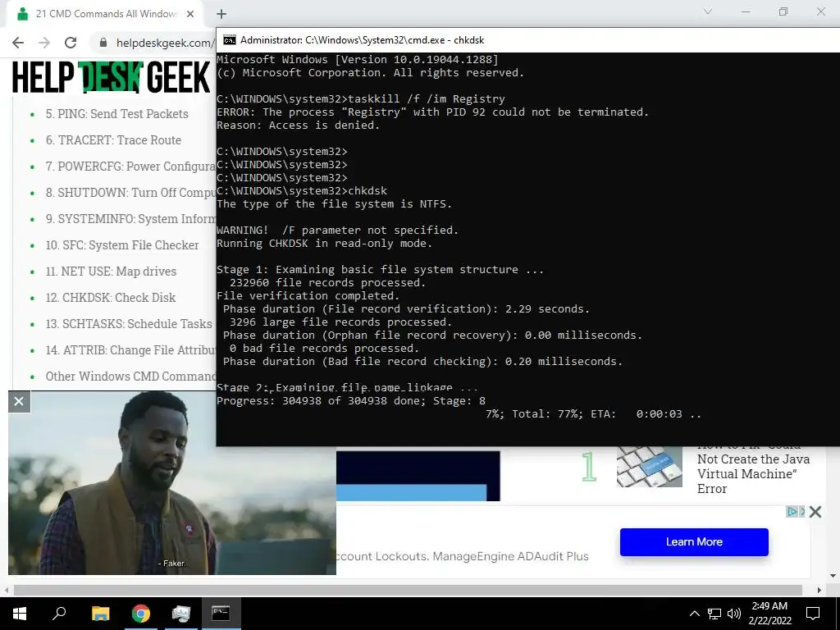Viewport: 840px width, 630px height.
Task: Click the scroll right arrow
Action: (819, 590)
